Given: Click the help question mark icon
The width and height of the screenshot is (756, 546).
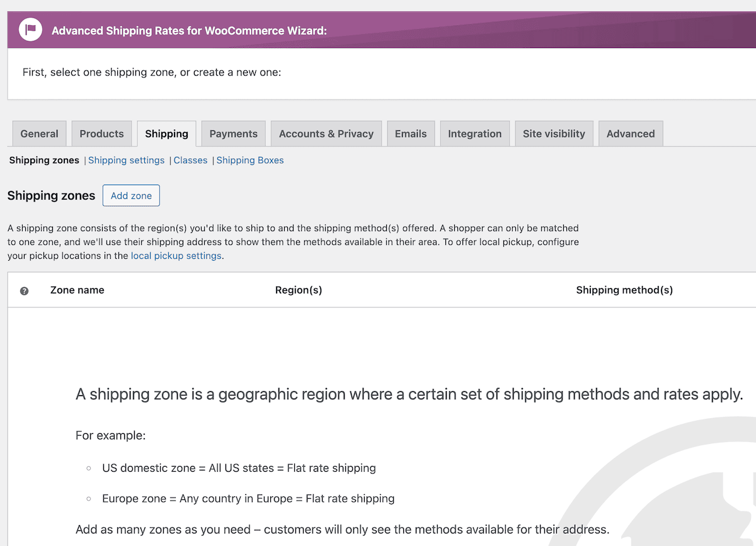Looking at the screenshot, I should point(24,291).
